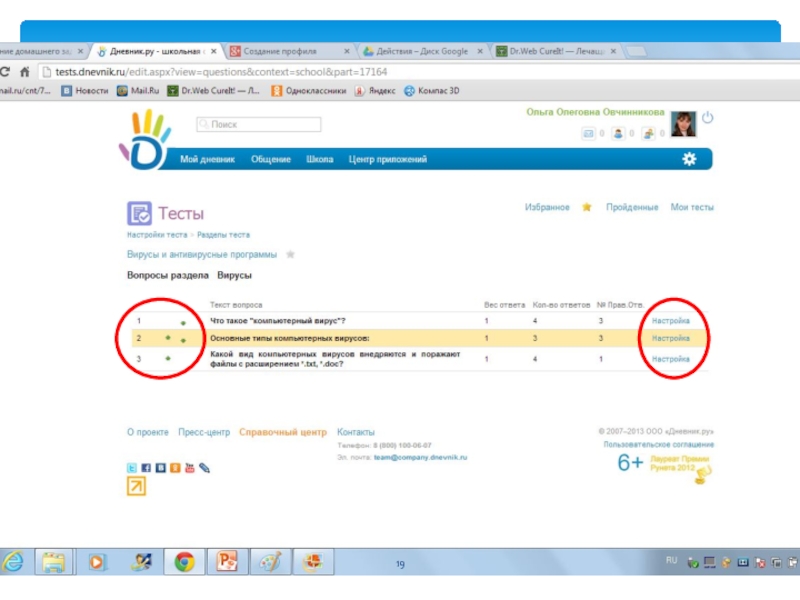Click the browser reload button

click(x=5, y=72)
